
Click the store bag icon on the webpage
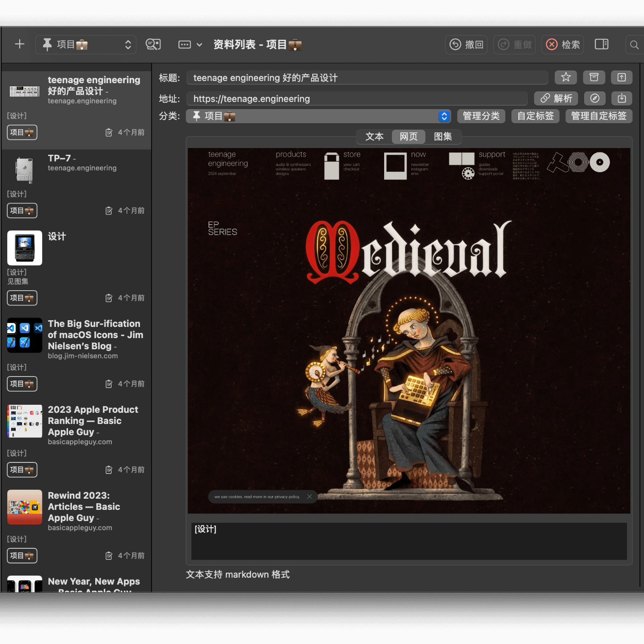click(x=331, y=166)
